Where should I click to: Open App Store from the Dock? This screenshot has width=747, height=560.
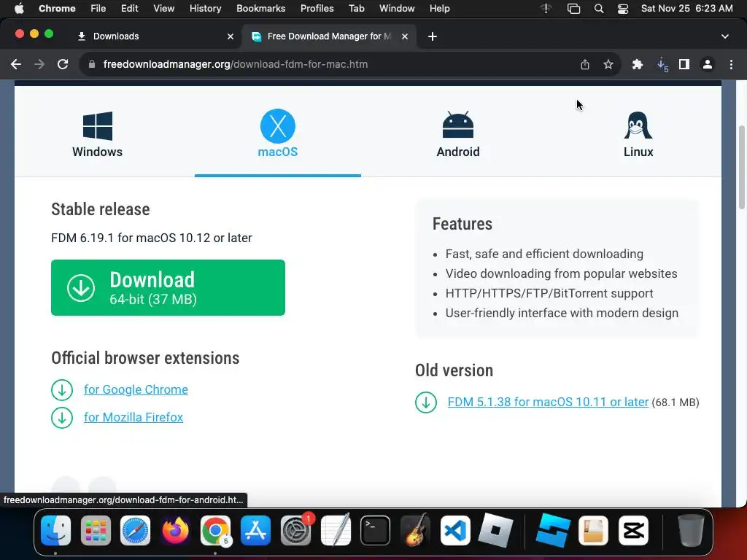point(255,530)
